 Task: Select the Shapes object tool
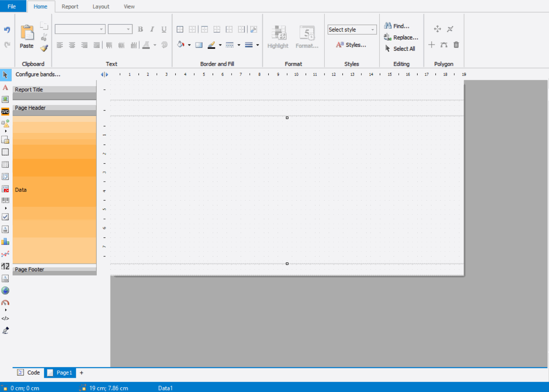coord(5,123)
